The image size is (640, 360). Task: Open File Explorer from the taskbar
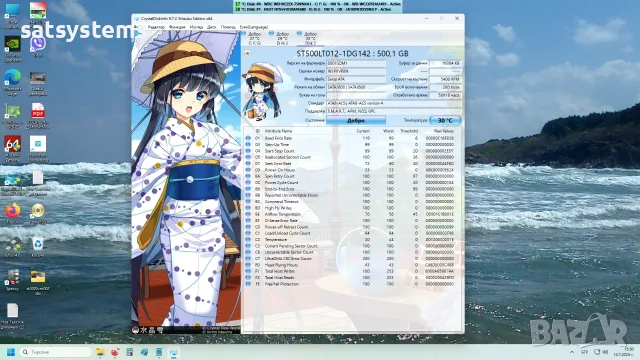click(x=100, y=352)
